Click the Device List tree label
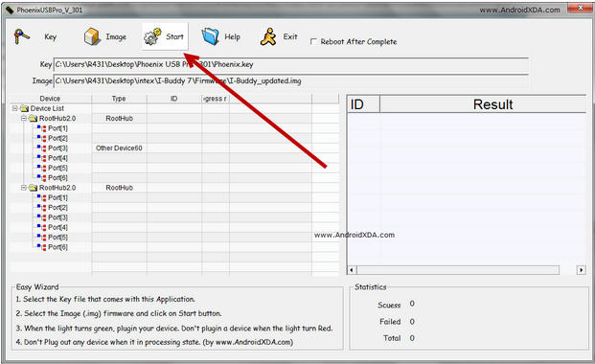This screenshot has height=364, width=595. click(x=47, y=108)
